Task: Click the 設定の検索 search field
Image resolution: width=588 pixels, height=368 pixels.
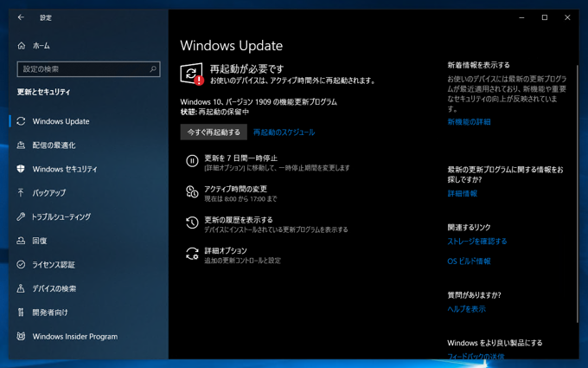Action: 88,69
